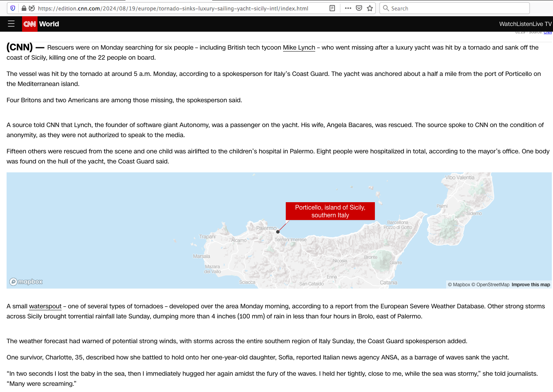Follow the Mike Lynch link
The height and width of the screenshot is (392, 553).
pos(299,48)
